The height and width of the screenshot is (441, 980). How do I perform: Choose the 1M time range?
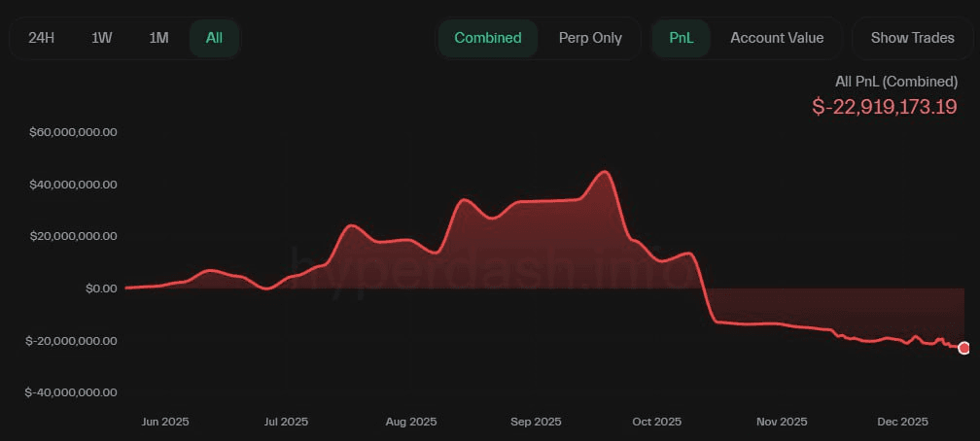pos(158,38)
